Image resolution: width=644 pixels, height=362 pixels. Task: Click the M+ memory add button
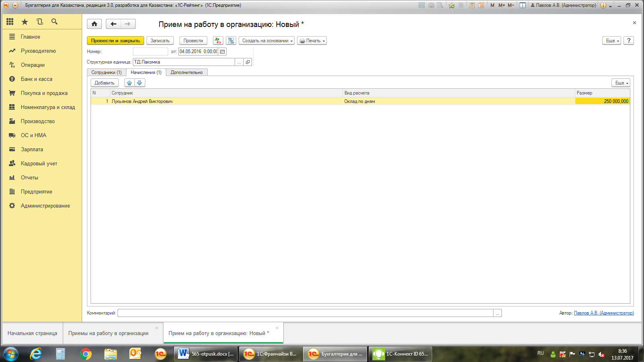(x=502, y=5)
